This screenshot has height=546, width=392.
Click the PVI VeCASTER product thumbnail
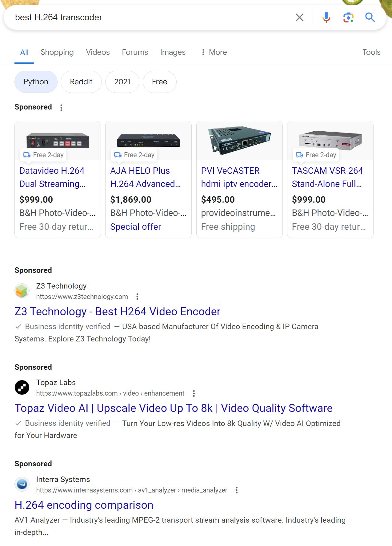239,140
